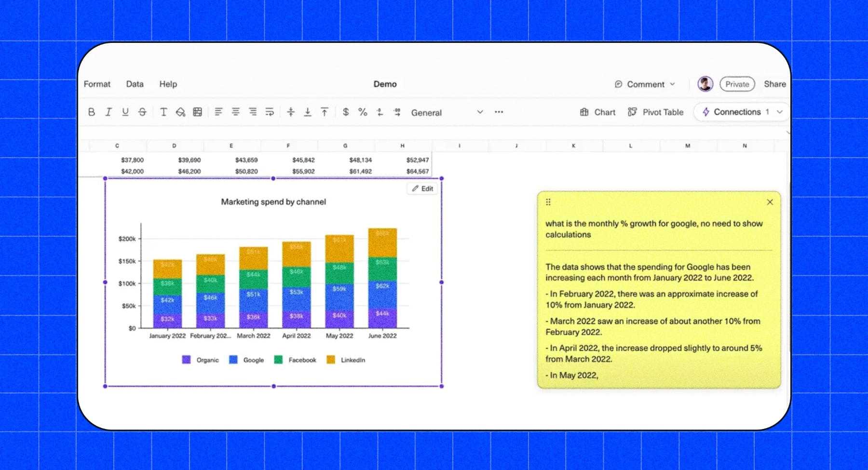Close the yellow AI response note
Screen dimensions: 868x470
point(770,202)
